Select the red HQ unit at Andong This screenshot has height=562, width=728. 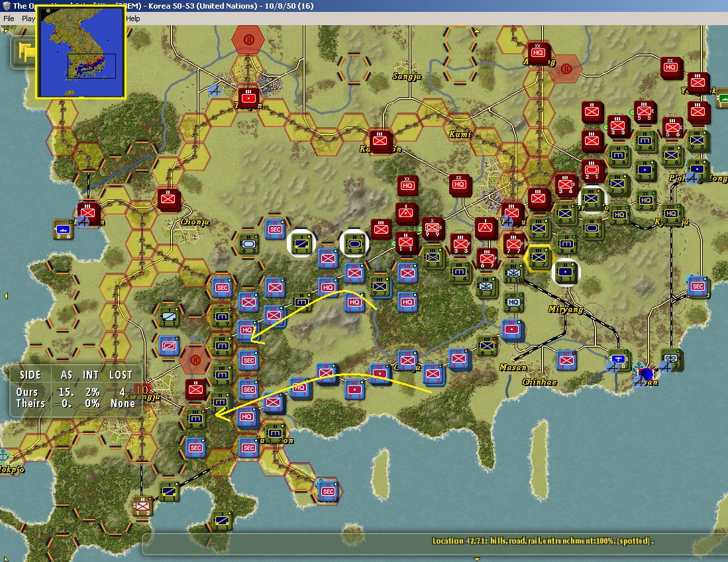click(538, 52)
